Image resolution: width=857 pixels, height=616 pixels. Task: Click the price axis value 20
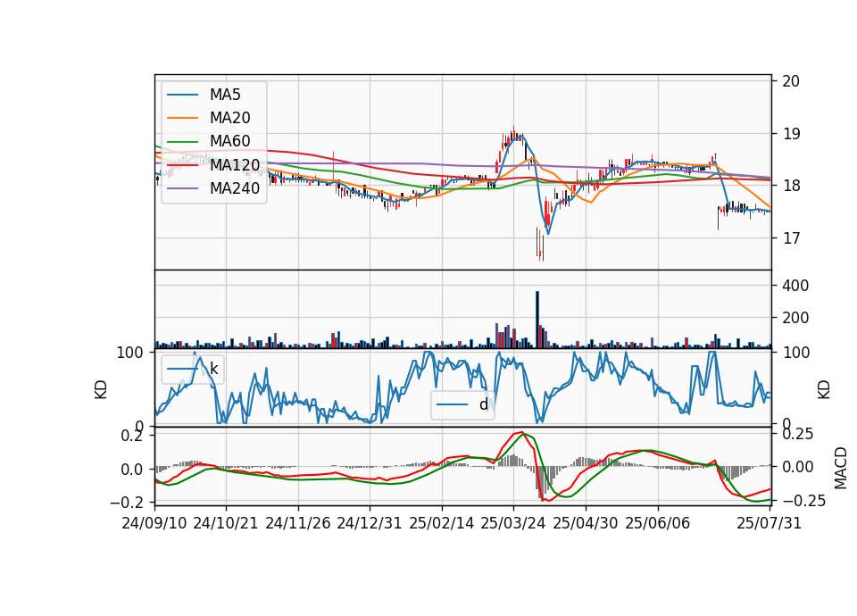pyautogui.click(x=791, y=81)
